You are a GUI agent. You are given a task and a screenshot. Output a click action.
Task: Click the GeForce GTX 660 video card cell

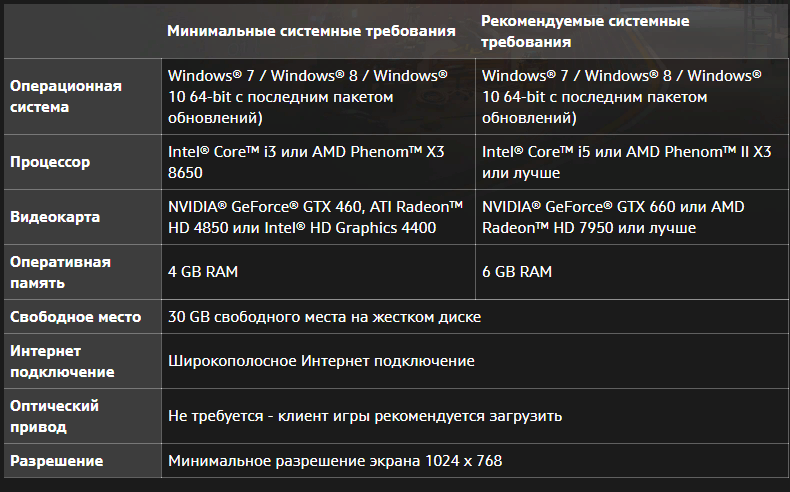632,217
